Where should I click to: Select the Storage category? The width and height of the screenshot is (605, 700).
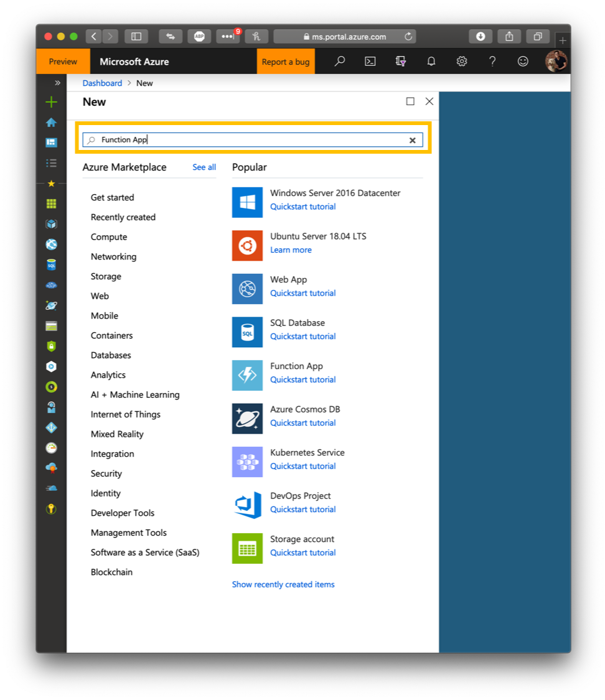click(x=106, y=276)
